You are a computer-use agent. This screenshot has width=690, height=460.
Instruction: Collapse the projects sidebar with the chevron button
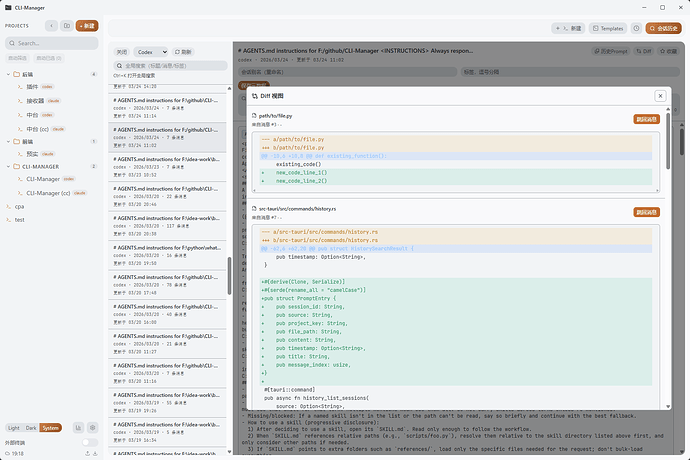(x=51, y=26)
